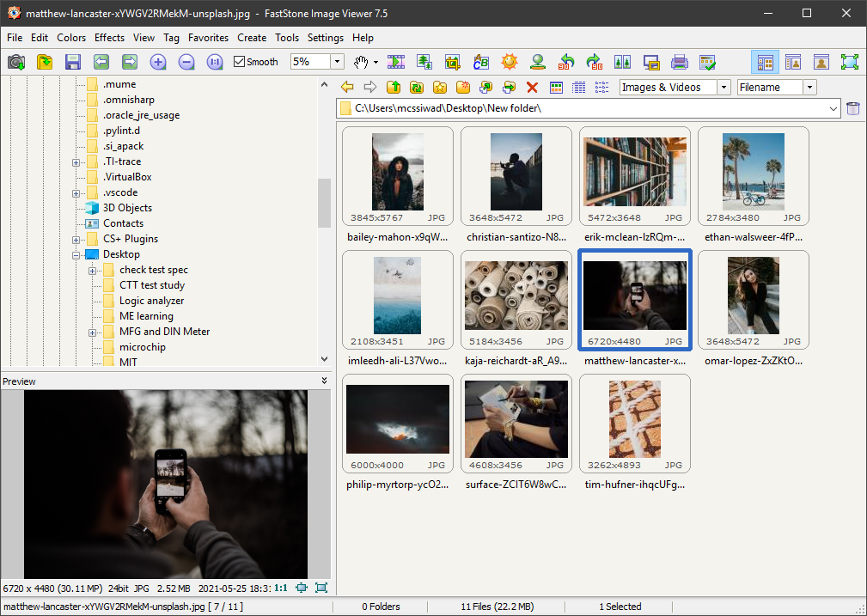Click the red X delete icon
Image resolution: width=867 pixels, height=616 pixels.
click(532, 87)
